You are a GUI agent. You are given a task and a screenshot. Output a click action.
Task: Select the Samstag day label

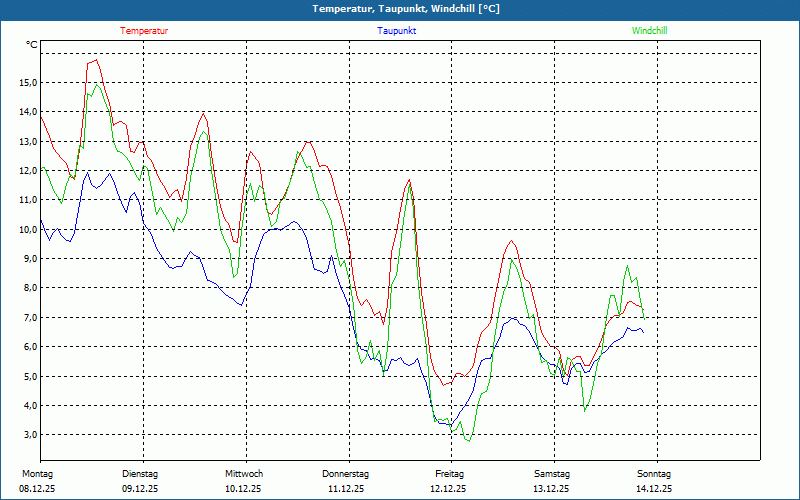552,474
